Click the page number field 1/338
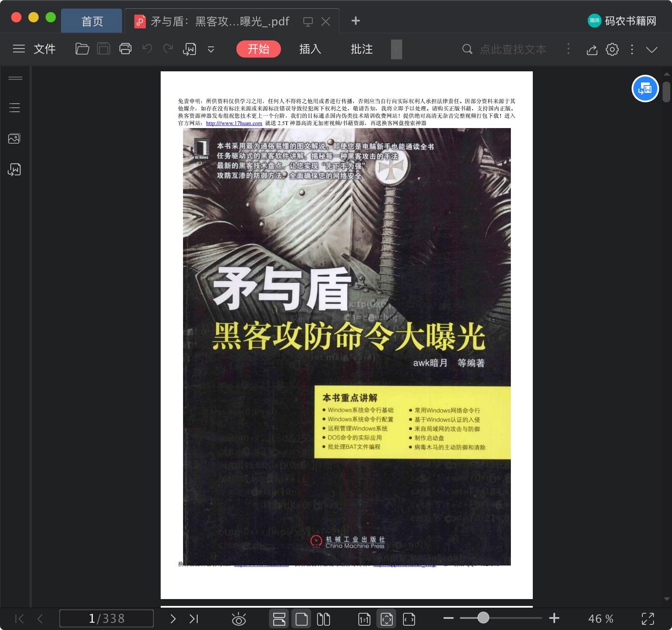The height and width of the screenshot is (630, 672). (x=107, y=618)
